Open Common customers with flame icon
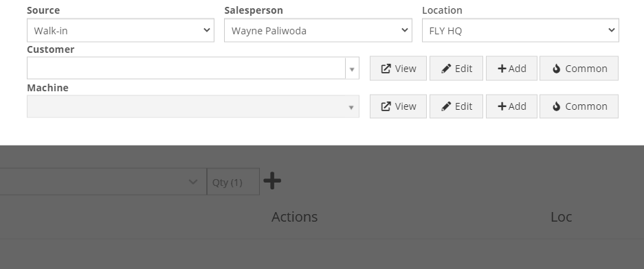 coord(579,69)
